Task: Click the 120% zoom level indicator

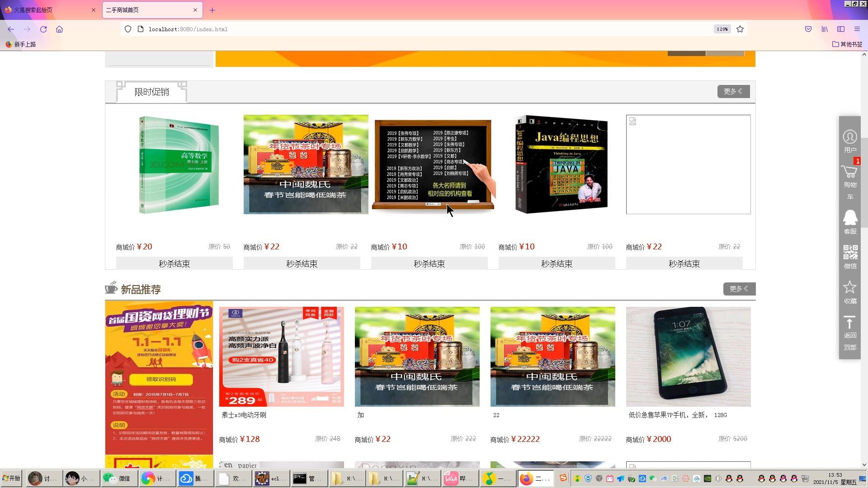Action: [722, 29]
